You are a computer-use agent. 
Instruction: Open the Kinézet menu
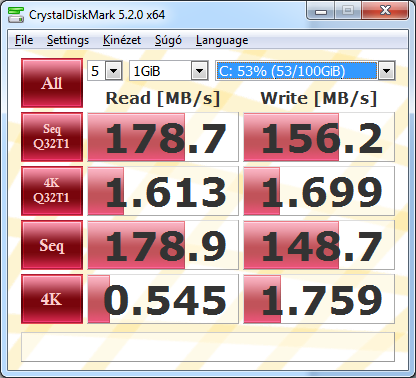coord(122,40)
